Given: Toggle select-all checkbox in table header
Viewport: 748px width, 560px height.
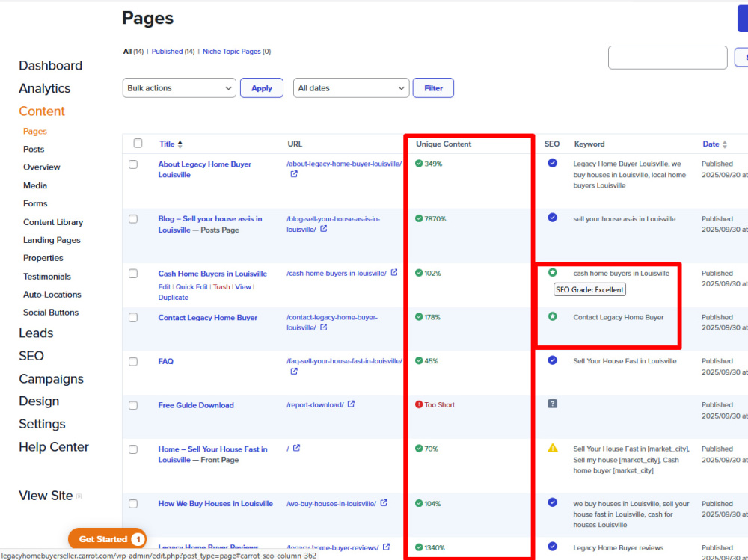Looking at the screenshot, I should click(x=138, y=143).
